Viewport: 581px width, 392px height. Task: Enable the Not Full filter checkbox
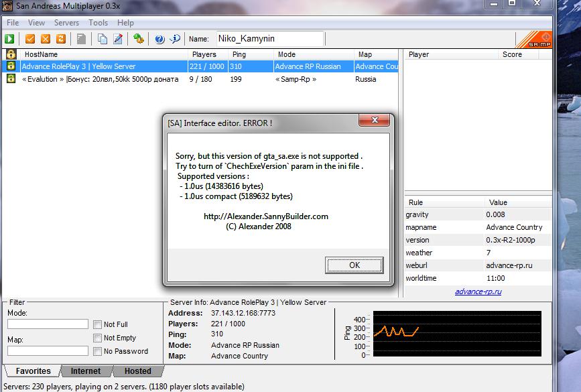97,324
